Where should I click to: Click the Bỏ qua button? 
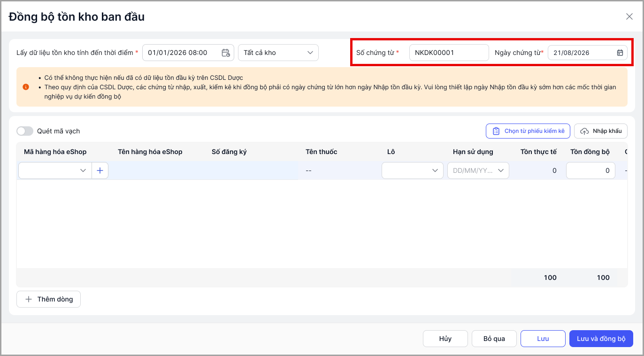(494, 339)
